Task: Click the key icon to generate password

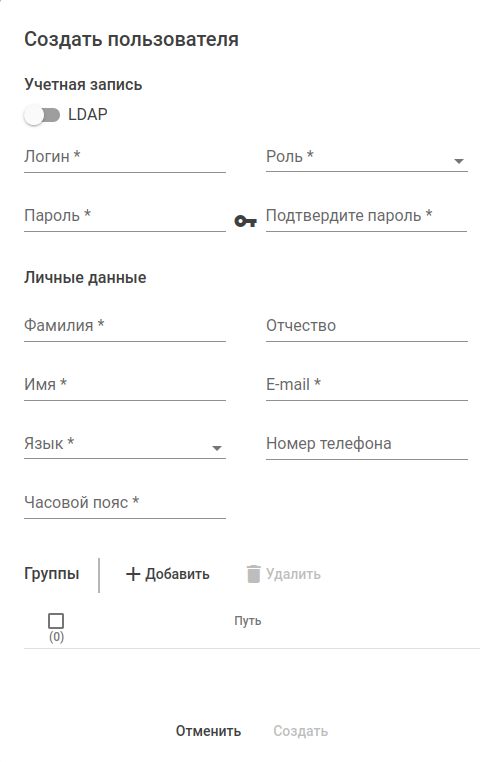Action: point(245,222)
